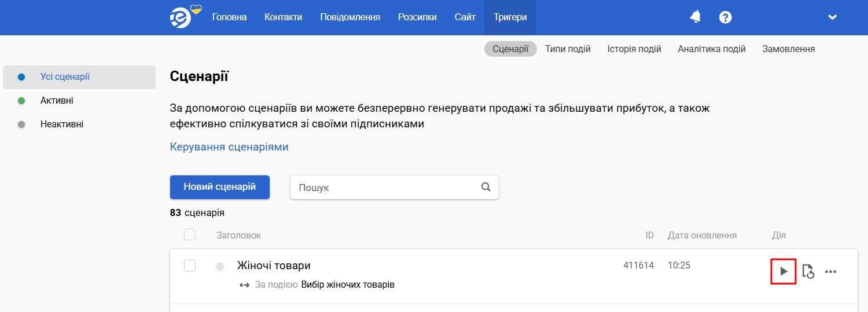Open the three-dots menu for Жіночі товари
The width and height of the screenshot is (868, 312).
pos(831,271)
